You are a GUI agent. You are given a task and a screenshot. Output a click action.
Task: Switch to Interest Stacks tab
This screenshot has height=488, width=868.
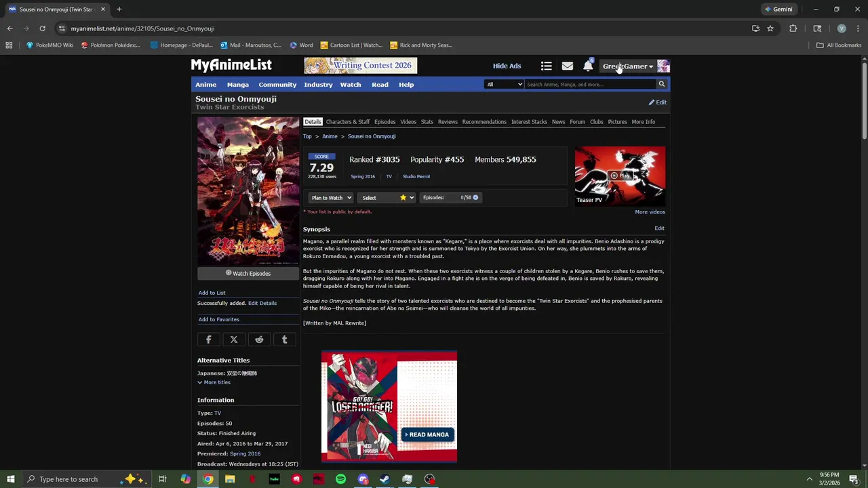(x=529, y=122)
